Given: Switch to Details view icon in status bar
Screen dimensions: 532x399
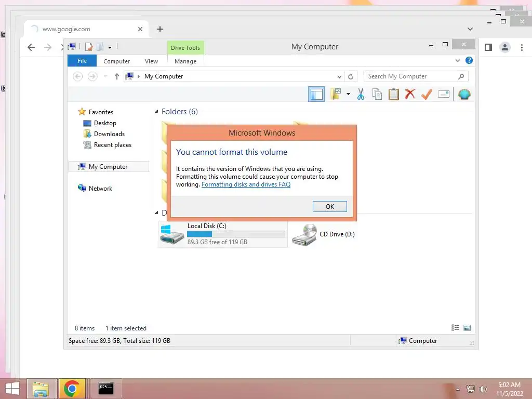Looking at the screenshot, I should [x=455, y=328].
